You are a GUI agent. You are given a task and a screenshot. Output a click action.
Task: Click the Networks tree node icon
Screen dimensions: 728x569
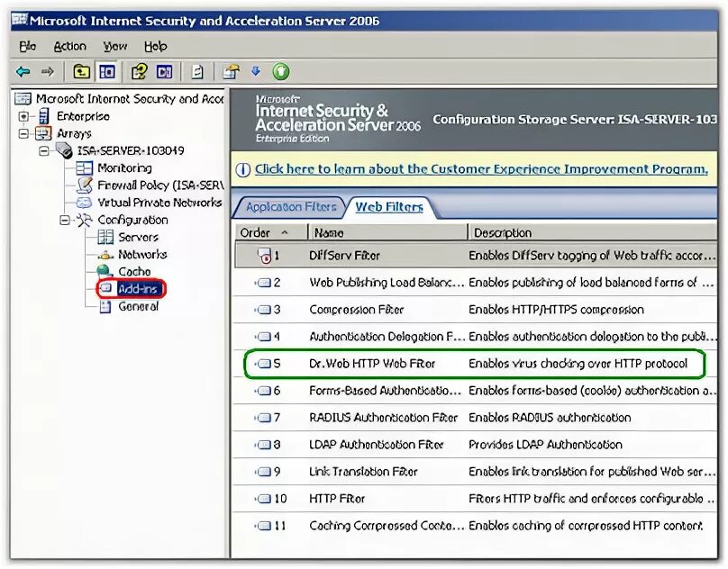[x=105, y=255]
